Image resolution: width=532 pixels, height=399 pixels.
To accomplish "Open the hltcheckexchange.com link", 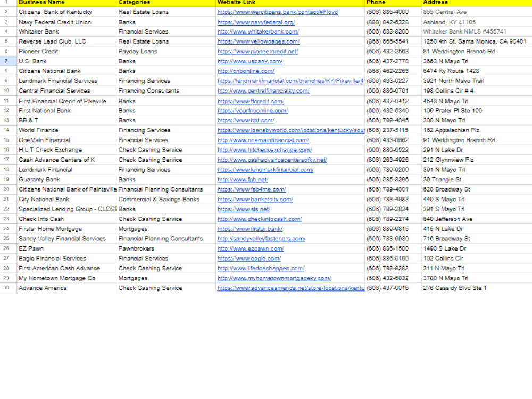I will coord(264,149).
